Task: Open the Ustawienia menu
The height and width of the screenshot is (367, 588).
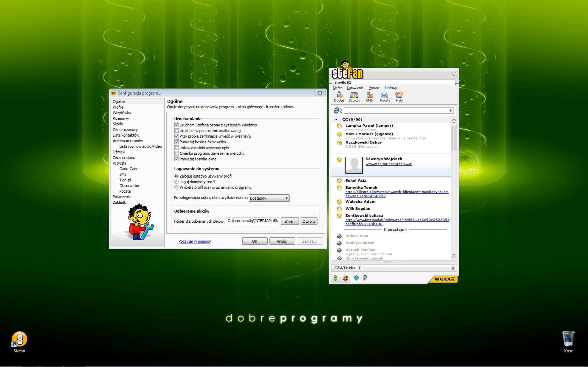Action: tap(355, 88)
